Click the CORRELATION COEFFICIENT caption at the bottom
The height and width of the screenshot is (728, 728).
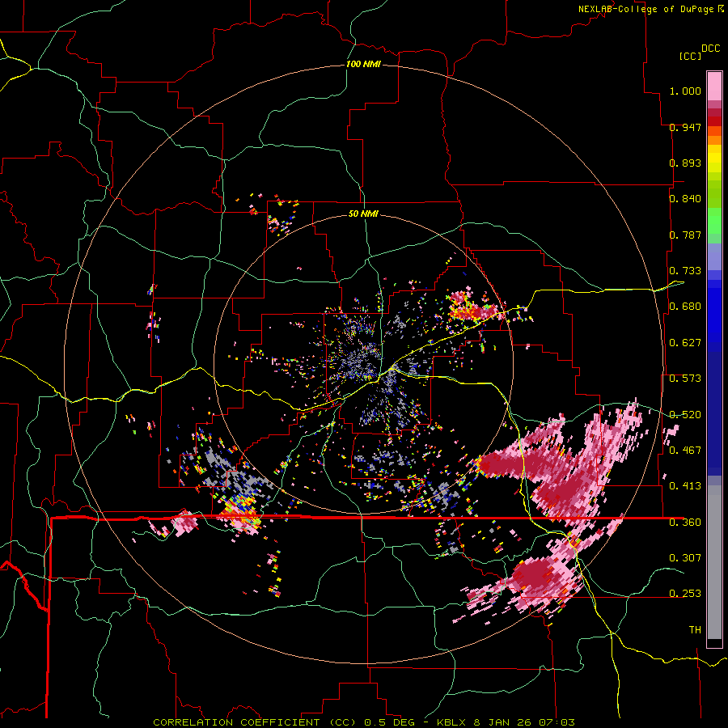364,722
